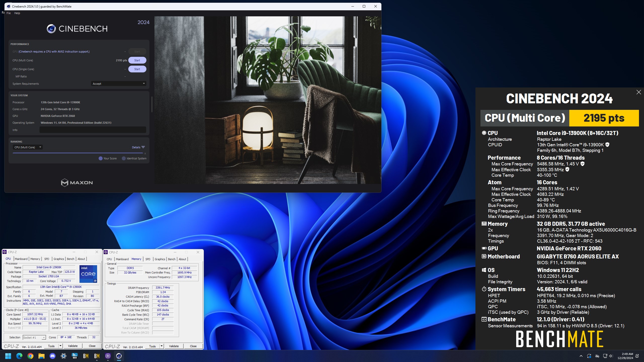
Task: Click the Core Speed 1097.32 MHz value
Action: 35,314
